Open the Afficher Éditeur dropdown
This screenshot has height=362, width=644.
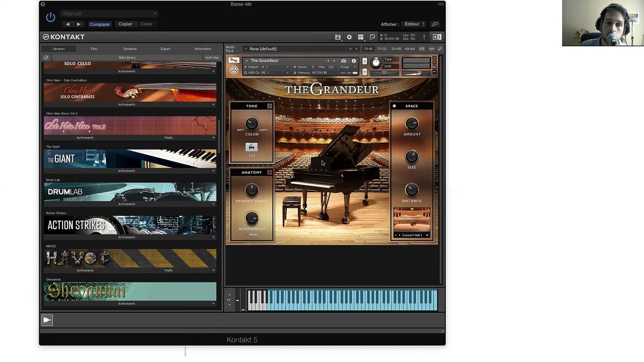click(414, 24)
